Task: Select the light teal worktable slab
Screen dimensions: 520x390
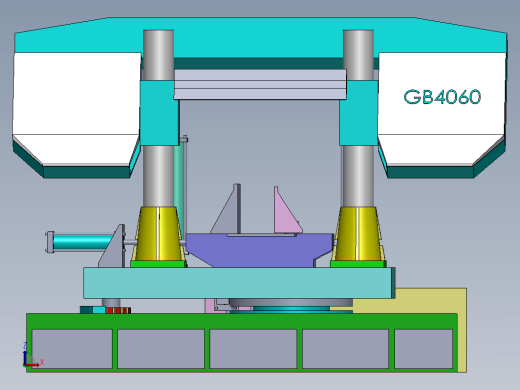Action: tap(239, 283)
